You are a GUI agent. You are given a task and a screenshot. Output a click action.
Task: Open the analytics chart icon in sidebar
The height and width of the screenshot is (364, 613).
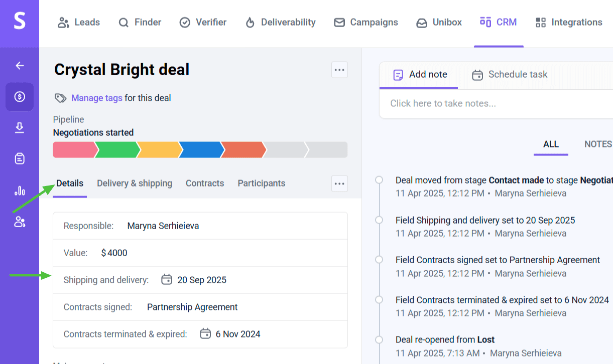[20, 191]
